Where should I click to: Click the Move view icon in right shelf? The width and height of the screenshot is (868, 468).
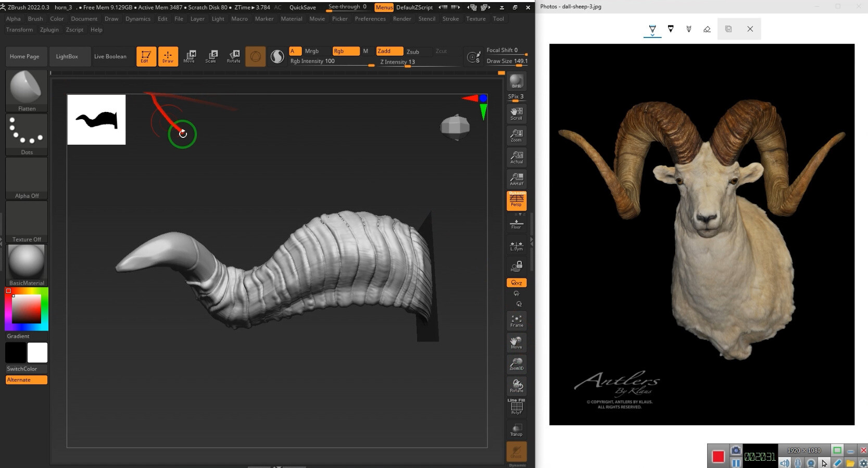[x=517, y=342]
